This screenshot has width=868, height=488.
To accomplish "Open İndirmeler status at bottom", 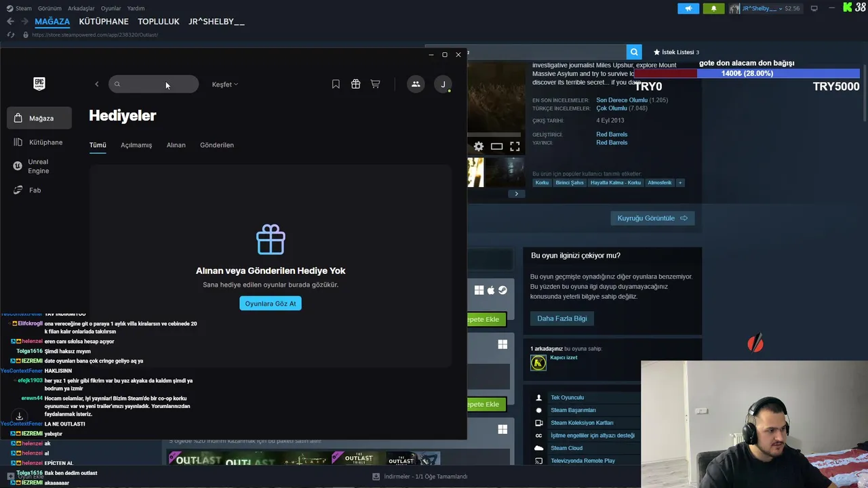I will (420, 476).
